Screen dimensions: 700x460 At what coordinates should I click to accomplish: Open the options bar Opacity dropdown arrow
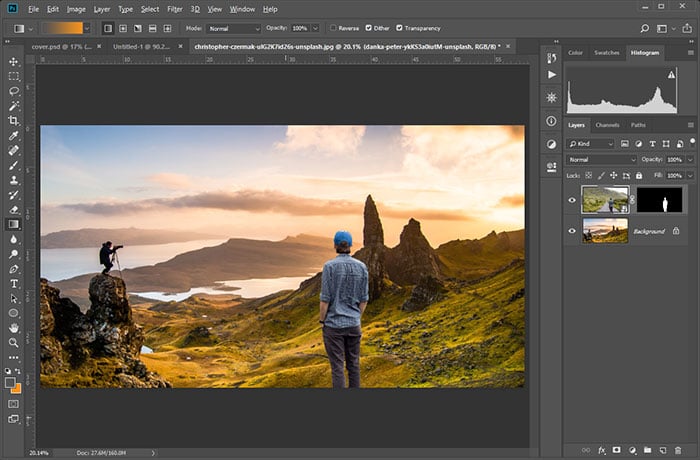point(315,29)
